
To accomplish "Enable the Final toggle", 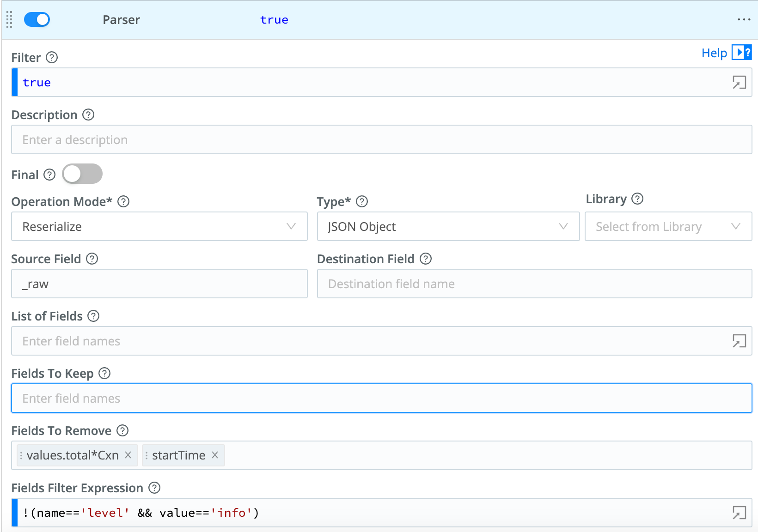I will point(82,174).
